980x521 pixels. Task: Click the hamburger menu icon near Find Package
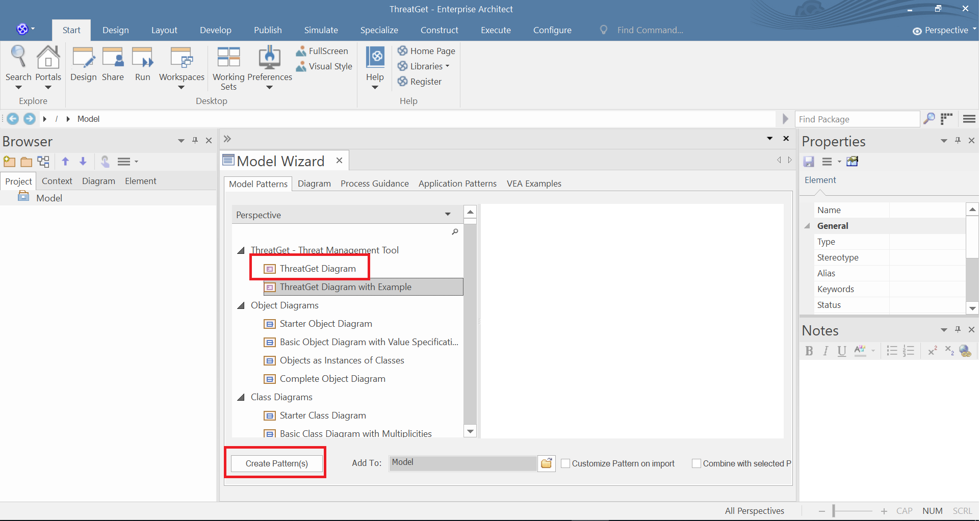969,119
